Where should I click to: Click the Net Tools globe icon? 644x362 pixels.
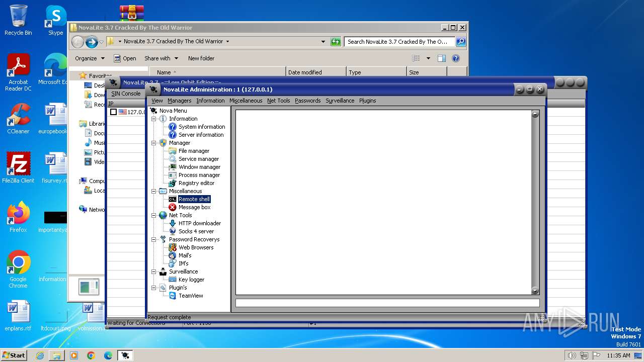[163, 215]
